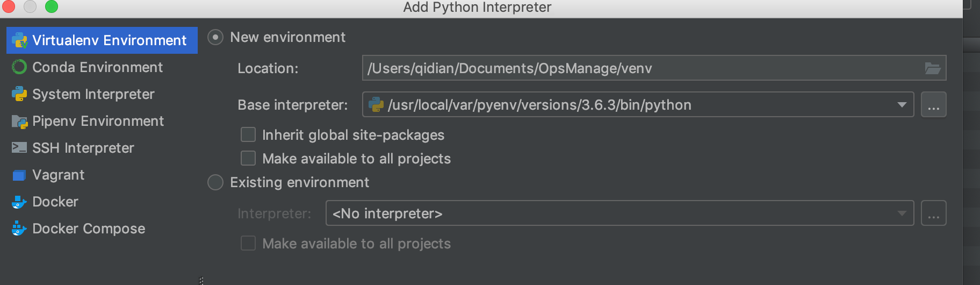Click the Docker Compose icon

pyautogui.click(x=19, y=229)
